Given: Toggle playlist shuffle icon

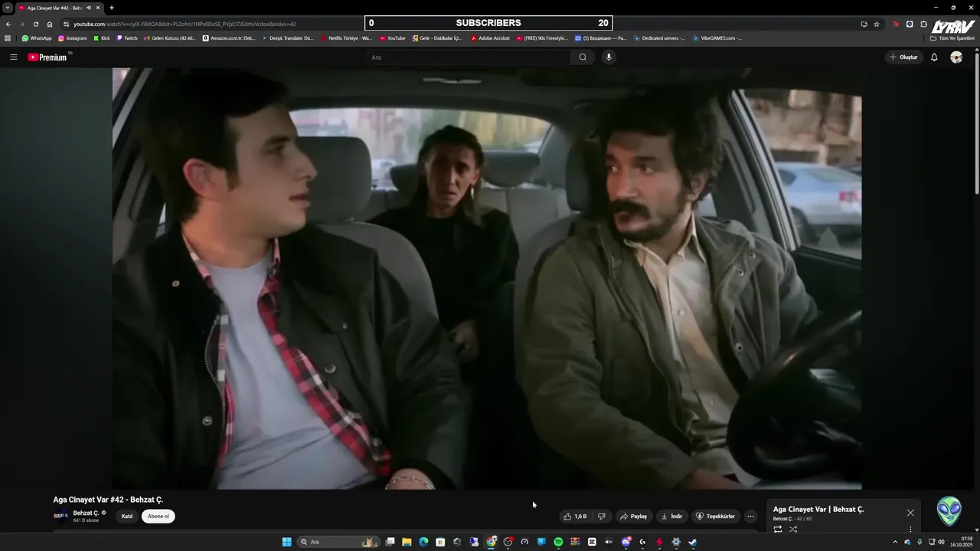Looking at the screenshot, I should click(792, 529).
